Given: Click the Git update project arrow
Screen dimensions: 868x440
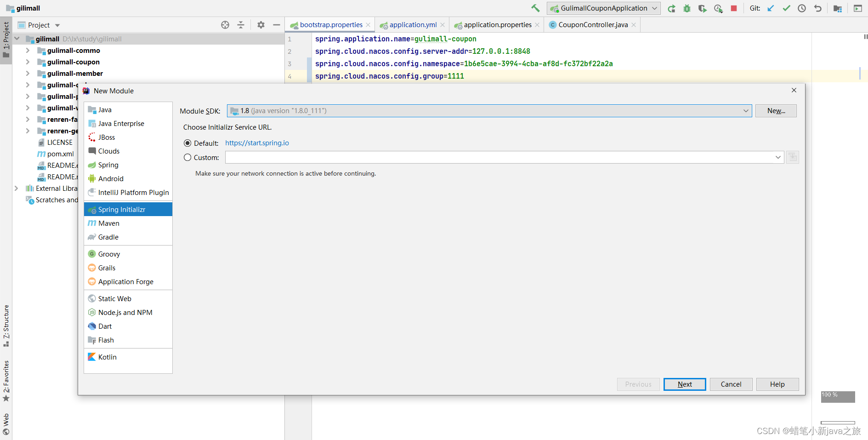Looking at the screenshot, I should pyautogui.click(x=771, y=8).
